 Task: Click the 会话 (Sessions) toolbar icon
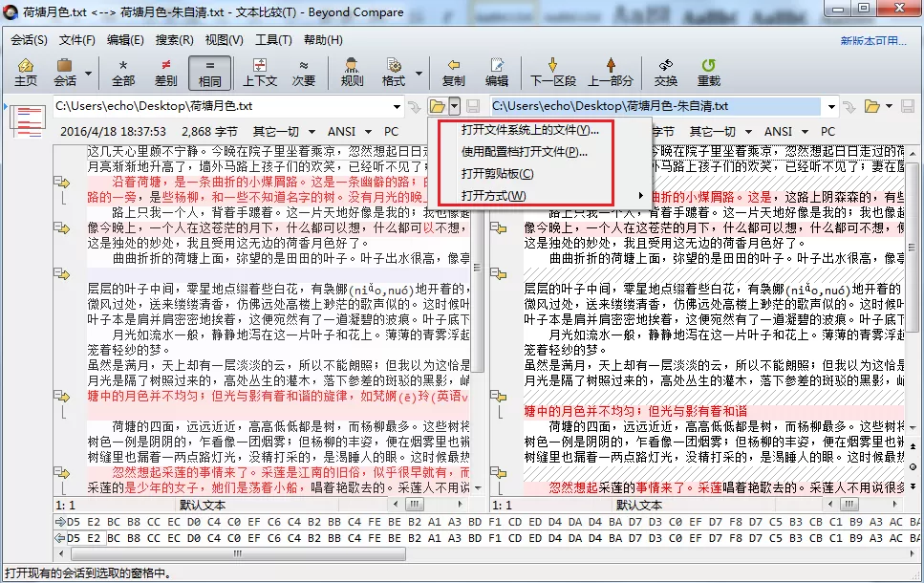pos(65,73)
